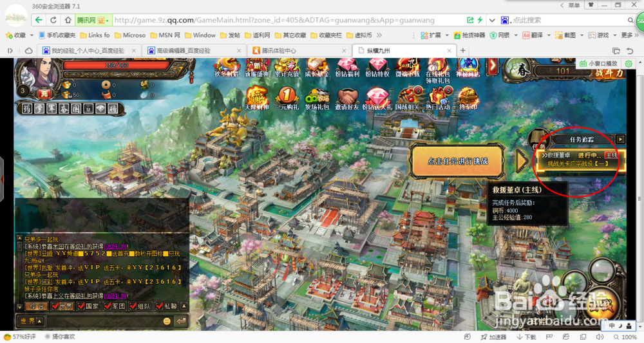Viewport: 644px width, 343px height.
Task: Collapse the 任务追踪 task tracker panel
Action: pos(620,140)
